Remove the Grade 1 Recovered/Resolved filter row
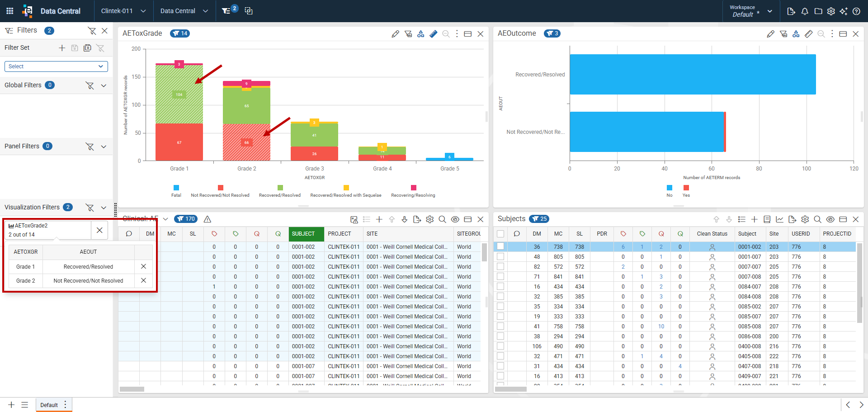This screenshot has width=868, height=412. [143, 266]
